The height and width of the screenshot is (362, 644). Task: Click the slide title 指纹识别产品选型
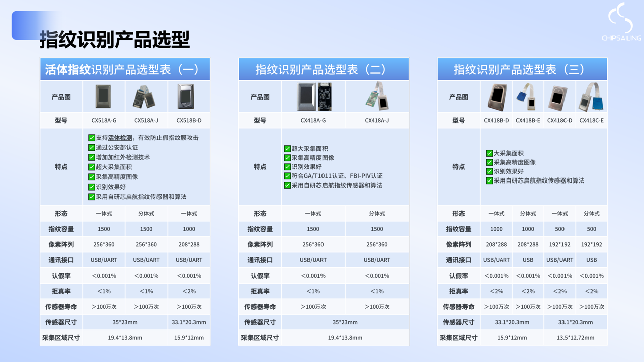(115, 39)
